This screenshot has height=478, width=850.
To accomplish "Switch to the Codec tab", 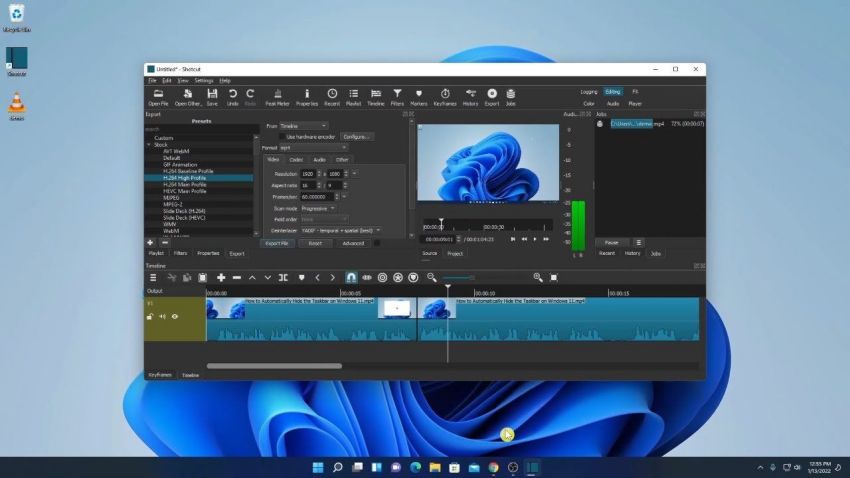I will pos(296,160).
